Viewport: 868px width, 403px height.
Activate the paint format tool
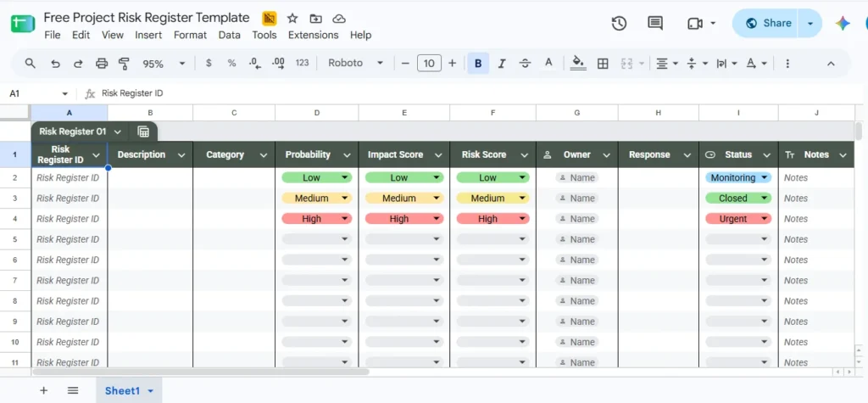click(125, 63)
